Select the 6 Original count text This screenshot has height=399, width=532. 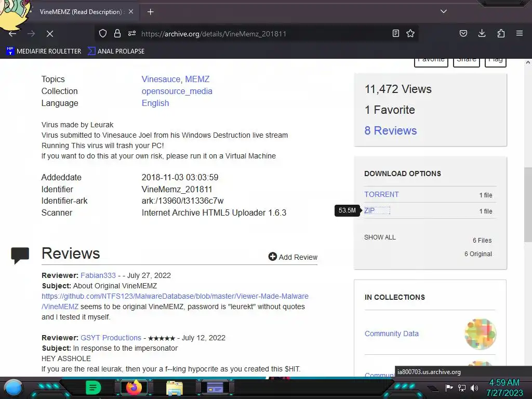coord(478,254)
